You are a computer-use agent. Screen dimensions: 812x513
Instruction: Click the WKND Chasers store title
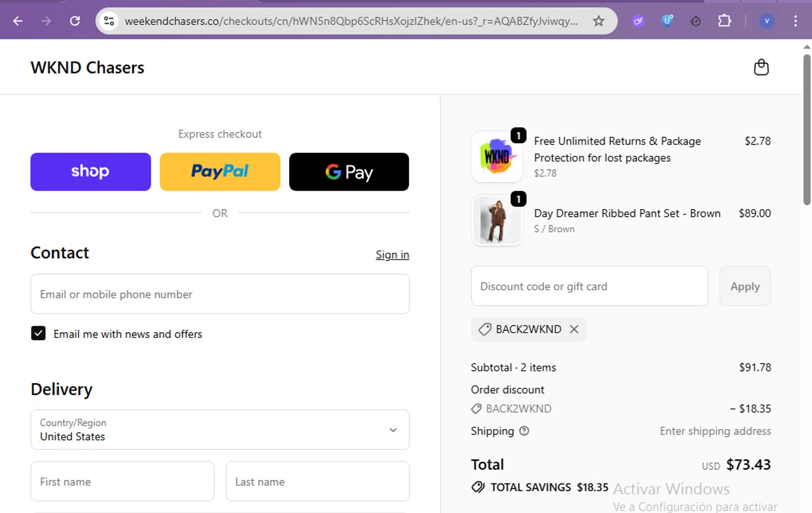click(87, 68)
